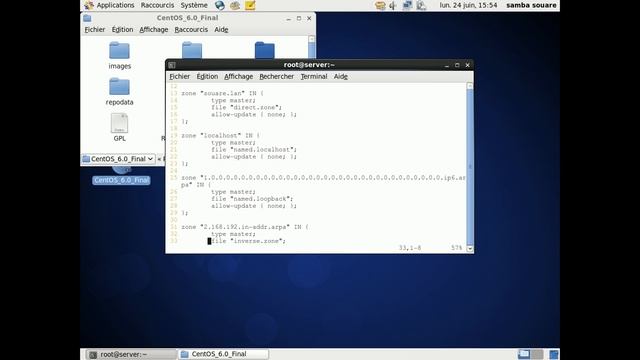Open the Système menu in top panel
Viewport: 640px width, 360px height.
[194, 5]
